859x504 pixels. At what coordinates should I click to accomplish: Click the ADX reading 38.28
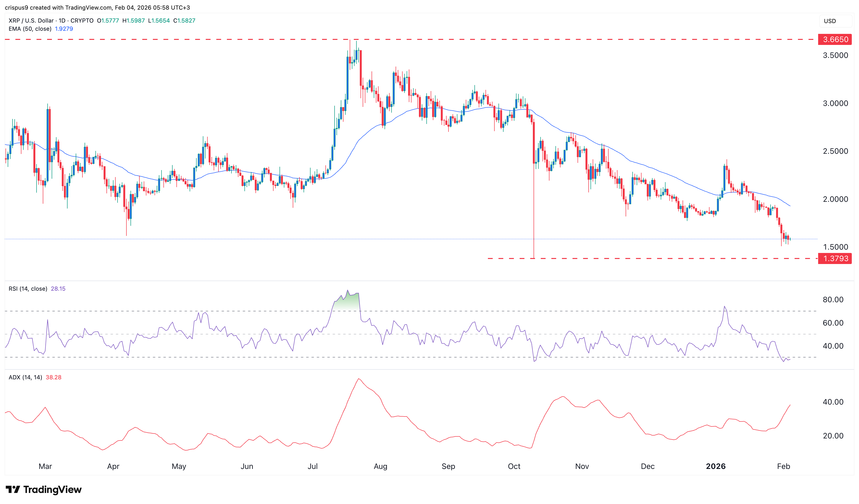(x=54, y=377)
